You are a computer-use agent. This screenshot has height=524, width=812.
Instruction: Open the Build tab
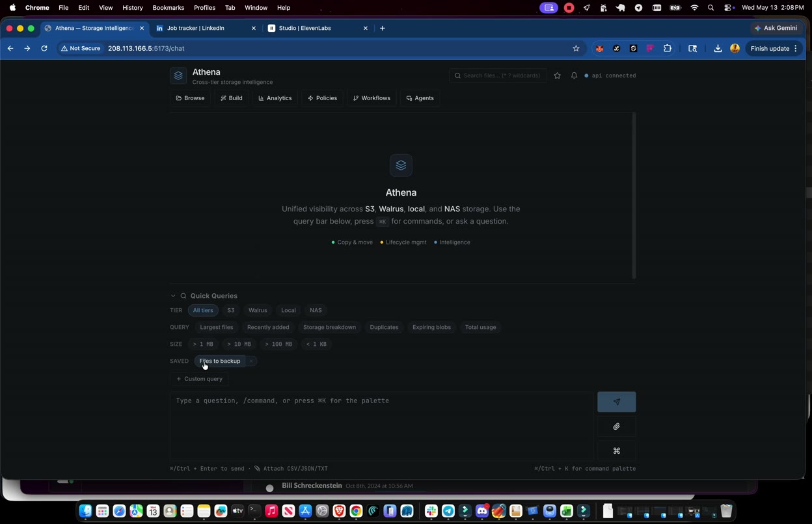(x=231, y=98)
